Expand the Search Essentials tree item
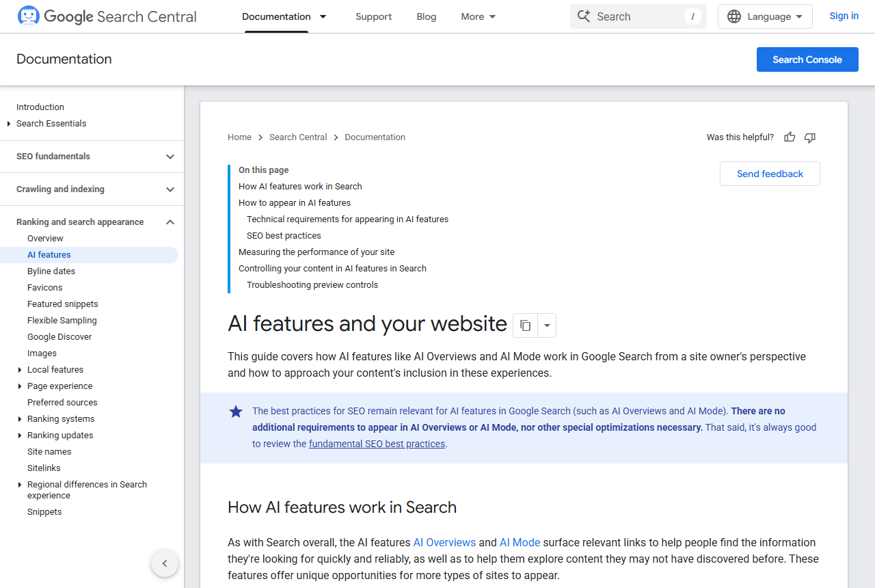 pos(9,124)
